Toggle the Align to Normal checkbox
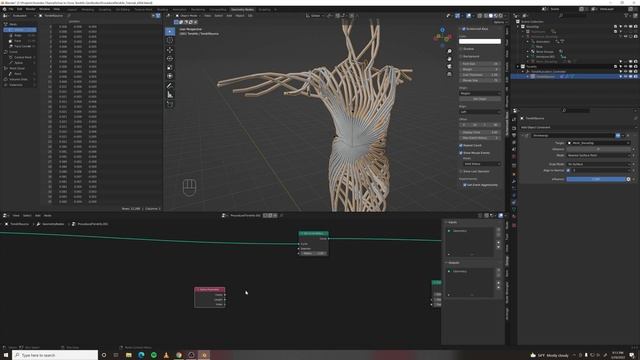 pyautogui.click(x=568, y=170)
